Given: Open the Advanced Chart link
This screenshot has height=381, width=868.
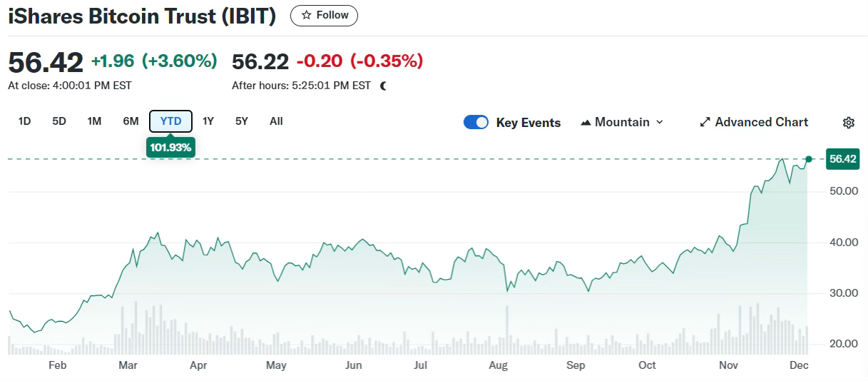Looking at the screenshot, I should click(x=761, y=122).
